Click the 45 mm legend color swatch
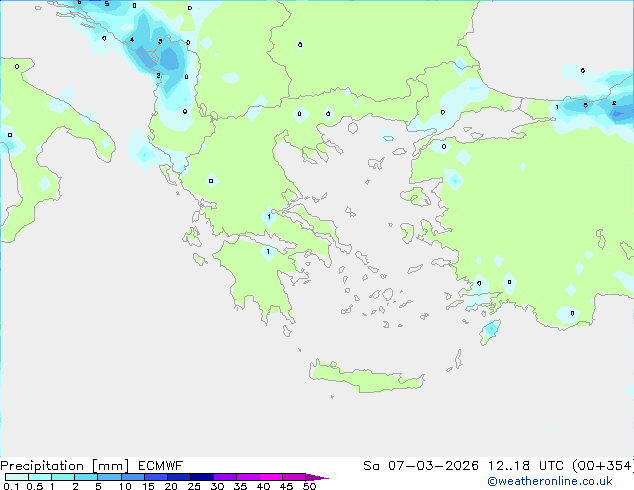Screen dimensions: 634x490 click(x=294, y=477)
